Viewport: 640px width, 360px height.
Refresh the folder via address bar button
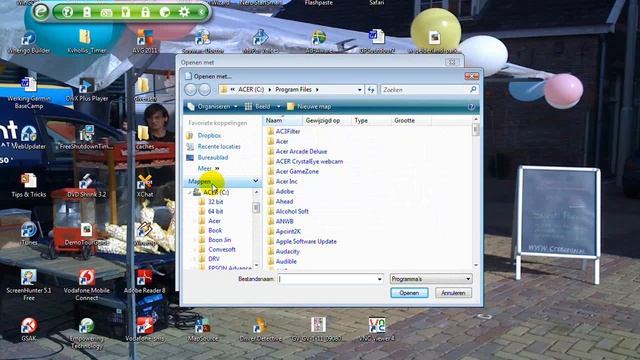(371, 89)
